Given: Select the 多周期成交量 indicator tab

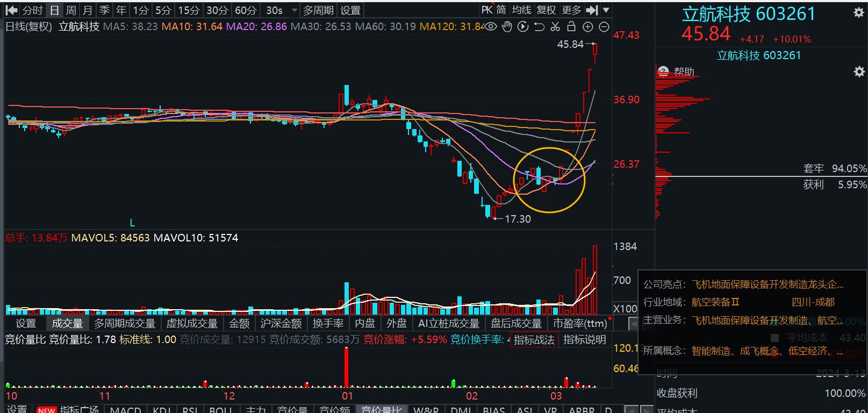Looking at the screenshot, I should [125, 323].
